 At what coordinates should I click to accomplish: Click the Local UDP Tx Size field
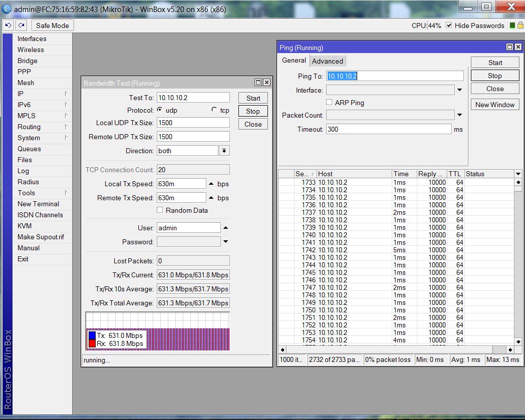click(x=193, y=123)
